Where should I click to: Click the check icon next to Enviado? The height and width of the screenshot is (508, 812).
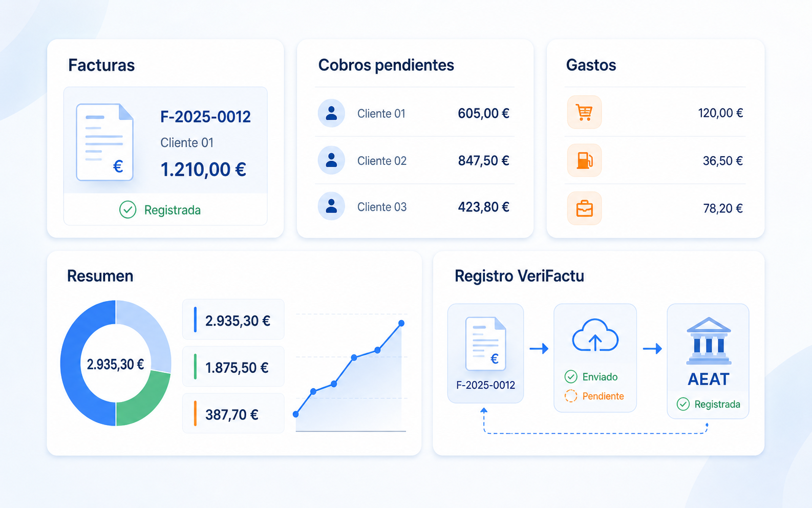[x=571, y=377]
